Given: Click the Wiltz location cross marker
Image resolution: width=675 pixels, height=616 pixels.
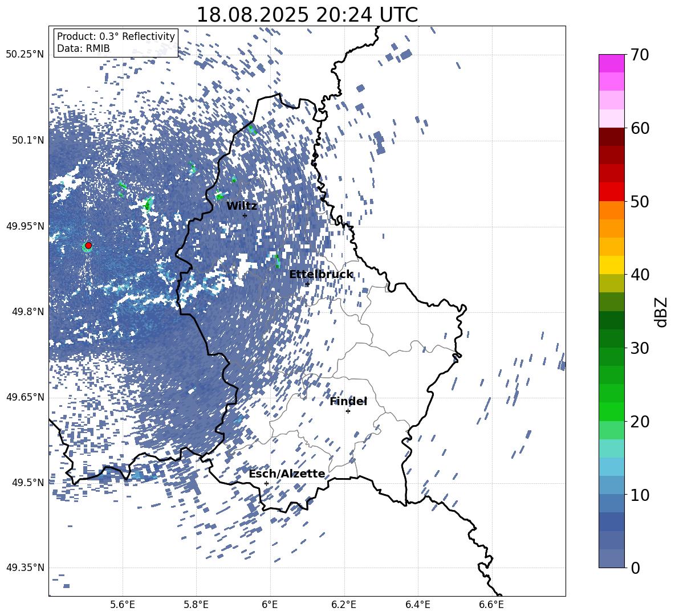Looking at the screenshot, I should (x=245, y=215).
